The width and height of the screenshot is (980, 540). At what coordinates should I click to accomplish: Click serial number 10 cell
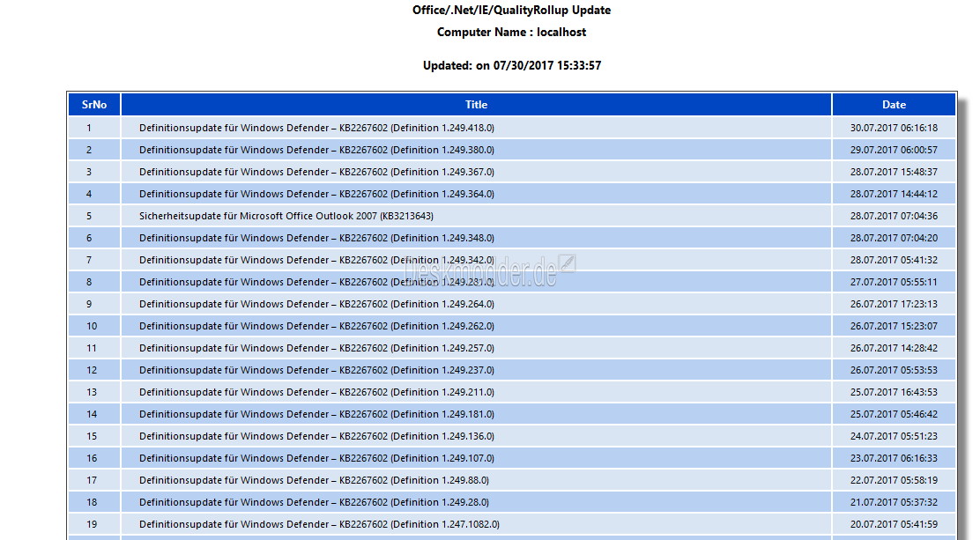[94, 326]
